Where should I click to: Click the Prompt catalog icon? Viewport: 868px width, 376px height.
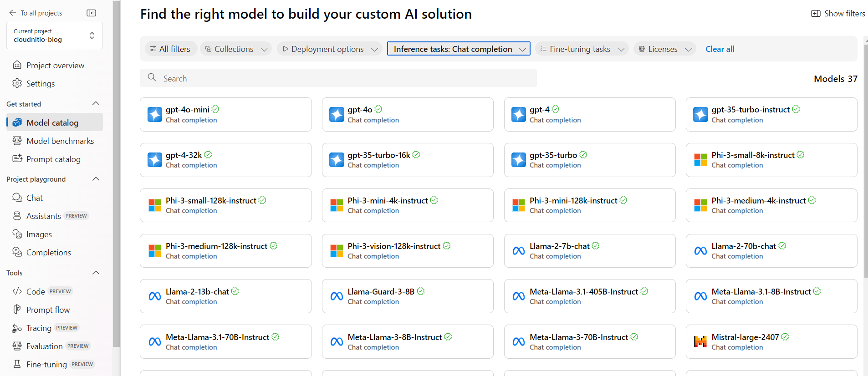click(x=17, y=159)
